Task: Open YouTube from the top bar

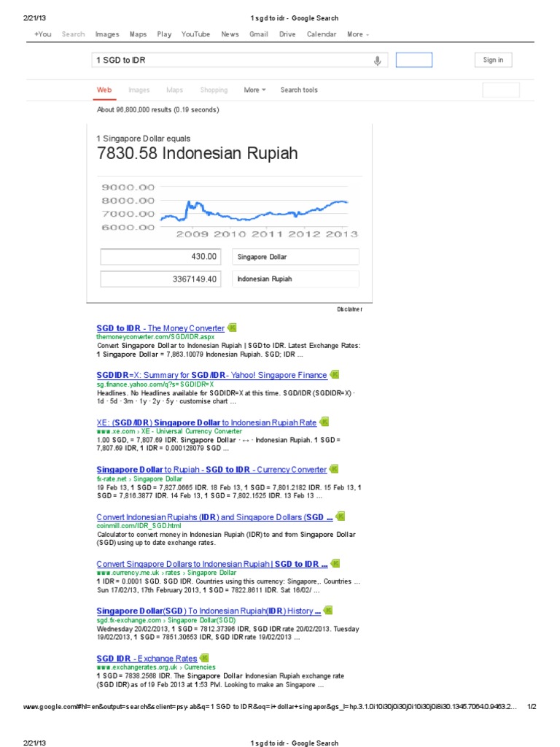Action: (x=195, y=34)
